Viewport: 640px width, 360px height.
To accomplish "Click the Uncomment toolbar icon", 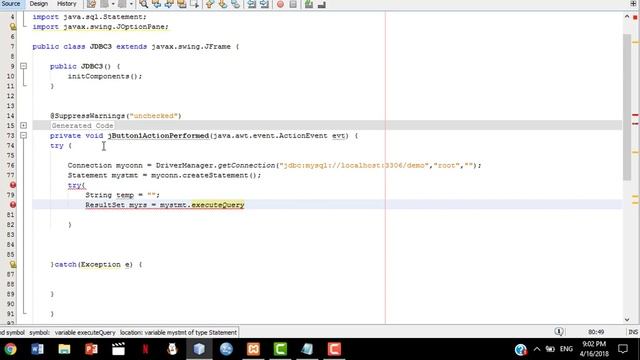I will click(x=322, y=4).
